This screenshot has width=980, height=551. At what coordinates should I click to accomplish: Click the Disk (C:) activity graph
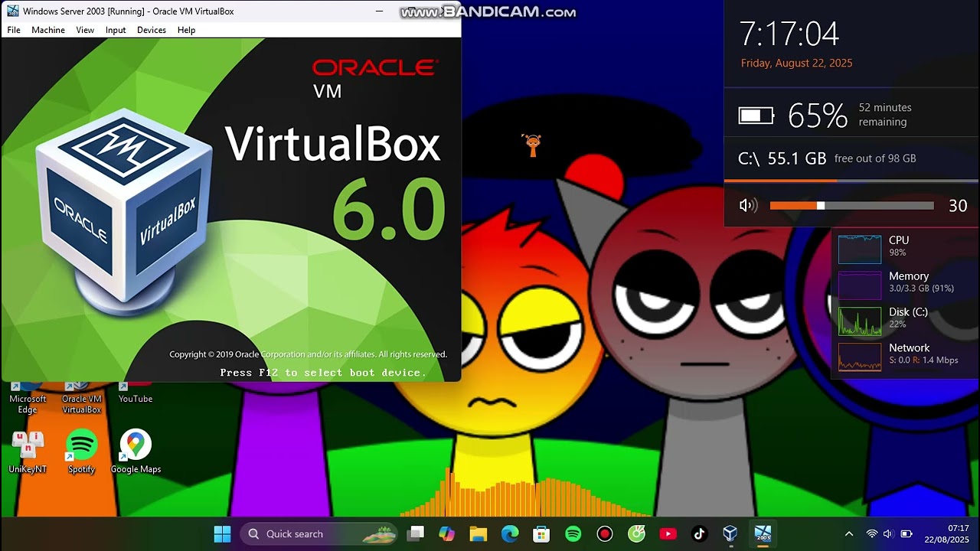(860, 321)
